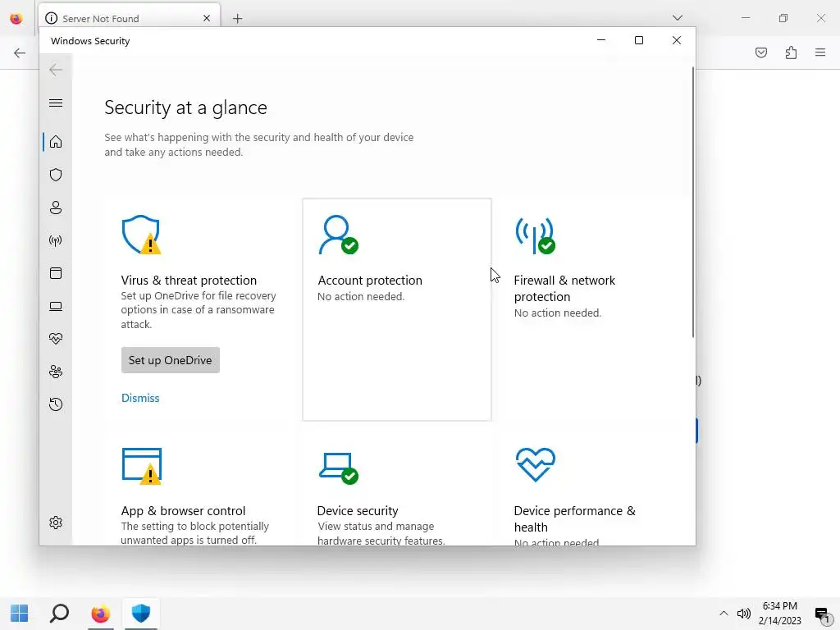840x630 pixels.
Task: Click the Device security laptop tile icon
Action: [x=339, y=468]
